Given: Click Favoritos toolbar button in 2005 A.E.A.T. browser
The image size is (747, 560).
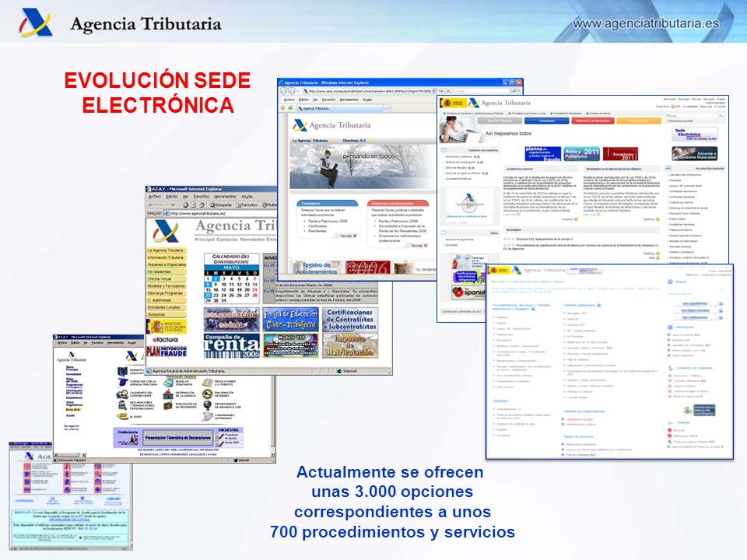Looking at the screenshot, I should pyautogui.click(x=247, y=205).
